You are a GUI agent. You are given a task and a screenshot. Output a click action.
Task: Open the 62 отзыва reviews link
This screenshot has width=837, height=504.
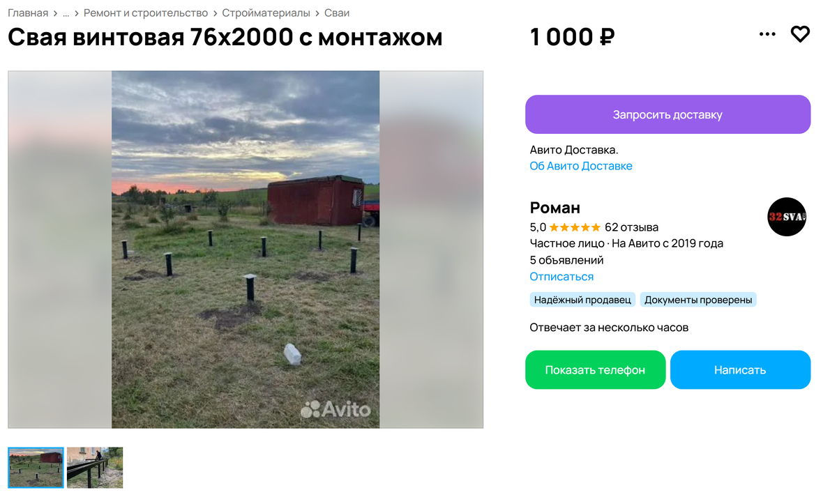pyautogui.click(x=631, y=227)
